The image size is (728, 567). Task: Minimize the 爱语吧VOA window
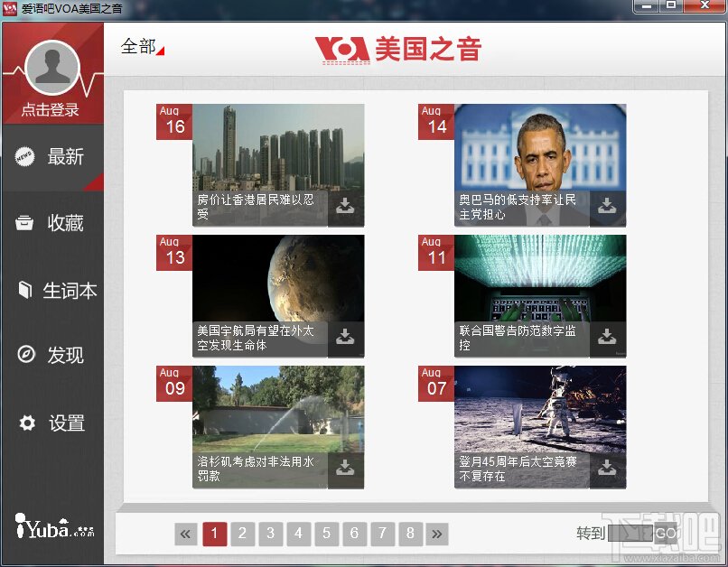pyautogui.click(x=647, y=6)
